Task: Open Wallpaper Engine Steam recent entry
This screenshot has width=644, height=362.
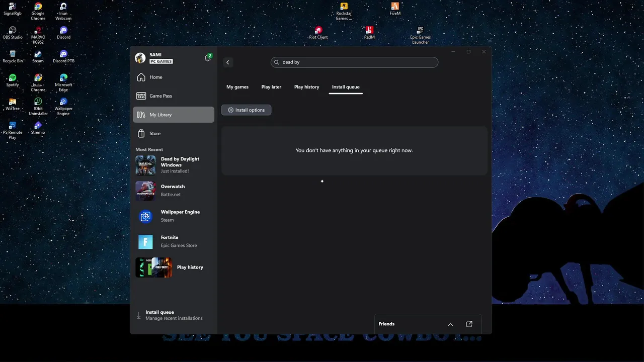Action: (174, 216)
